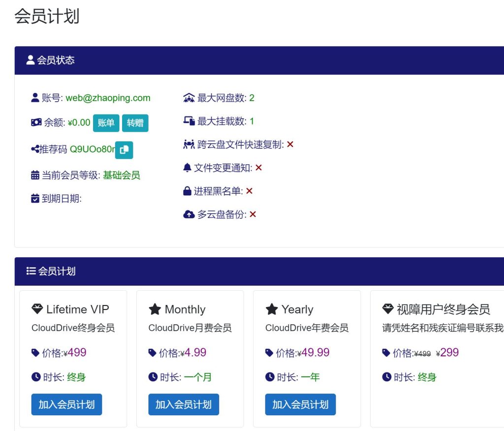Click the price tag icon on Monthly card
This screenshot has width=504, height=431.
(153, 353)
